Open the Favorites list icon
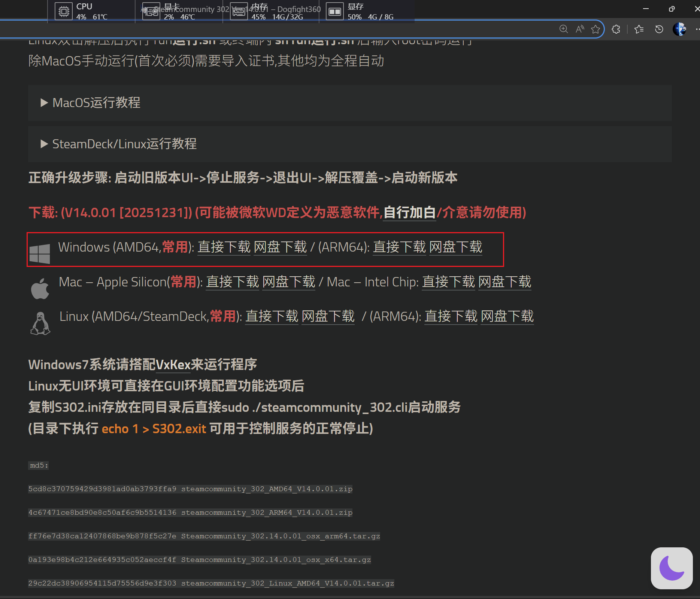Screen dimensions: 700x599 tap(639, 29)
